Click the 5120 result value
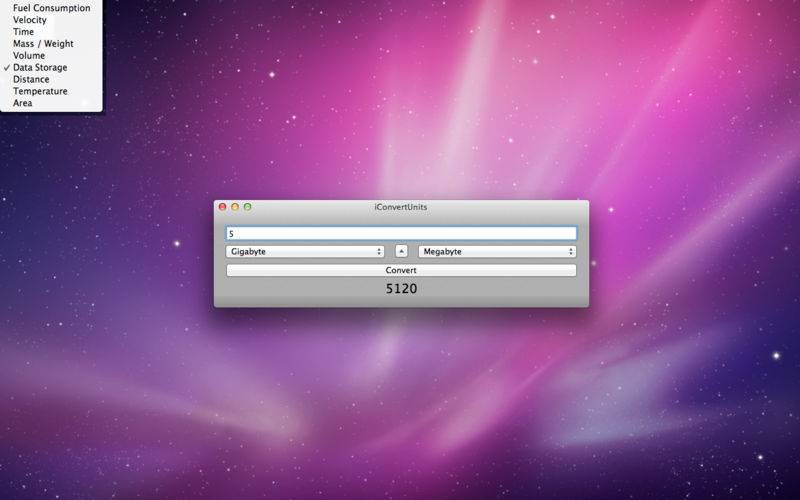 coord(402,289)
